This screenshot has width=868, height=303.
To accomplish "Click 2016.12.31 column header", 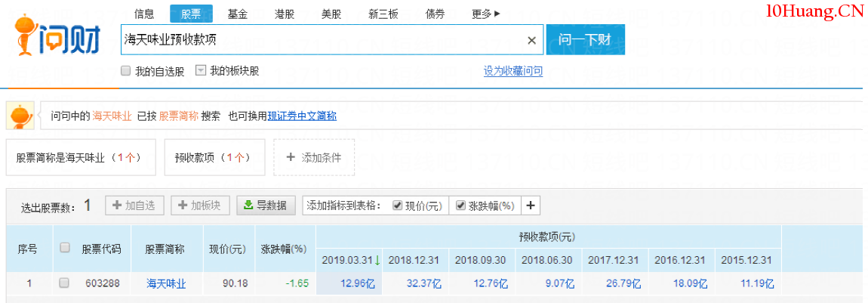I will [681, 260].
